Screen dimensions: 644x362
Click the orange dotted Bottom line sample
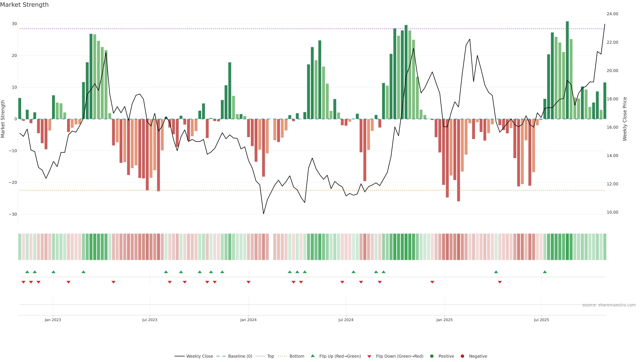click(x=282, y=356)
